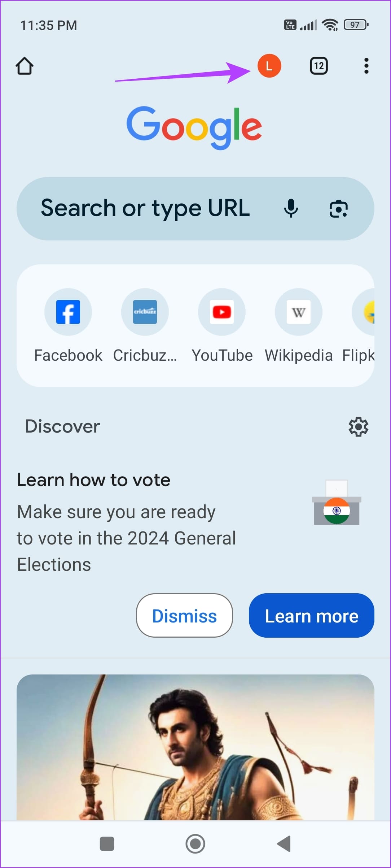
Task: Open Discover feed settings gear
Action: coord(358,427)
